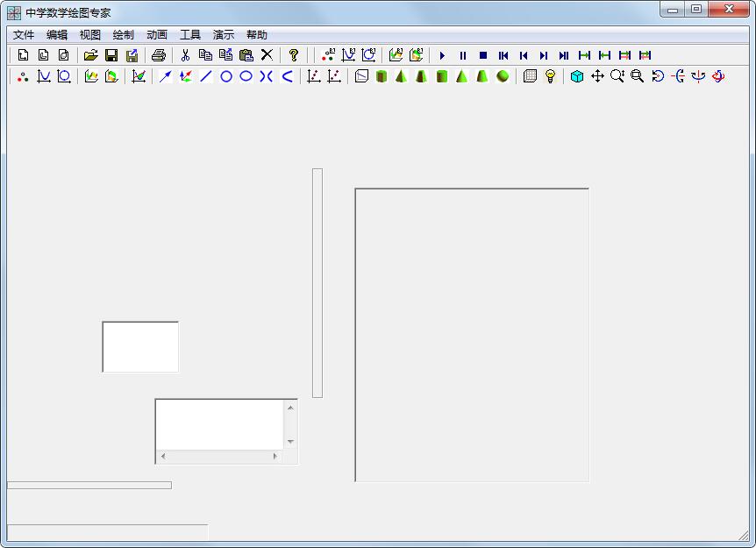
Task: Choose the hyperbola curve drawing tool
Action: [267, 76]
